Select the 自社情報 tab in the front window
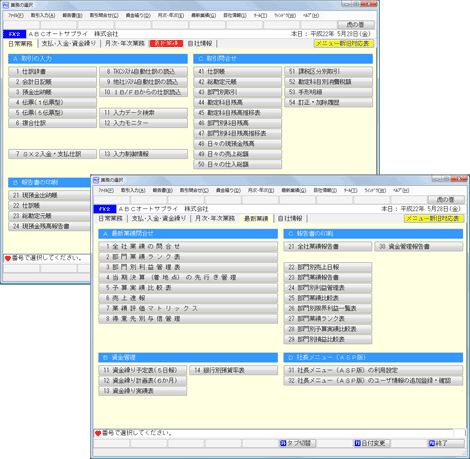Screen dimensions: 470x459 pos(290,219)
